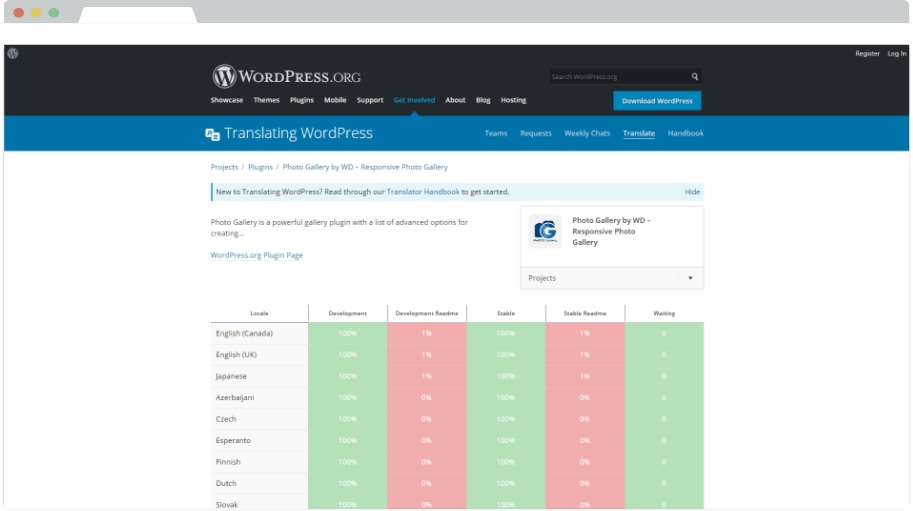The width and height of the screenshot is (913, 511).
Task: Click the search magnifier icon
Action: (x=695, y=76)
